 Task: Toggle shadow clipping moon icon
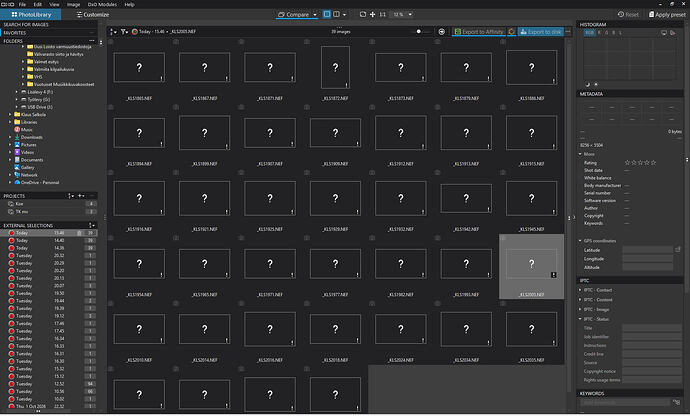tap(587, 84)
